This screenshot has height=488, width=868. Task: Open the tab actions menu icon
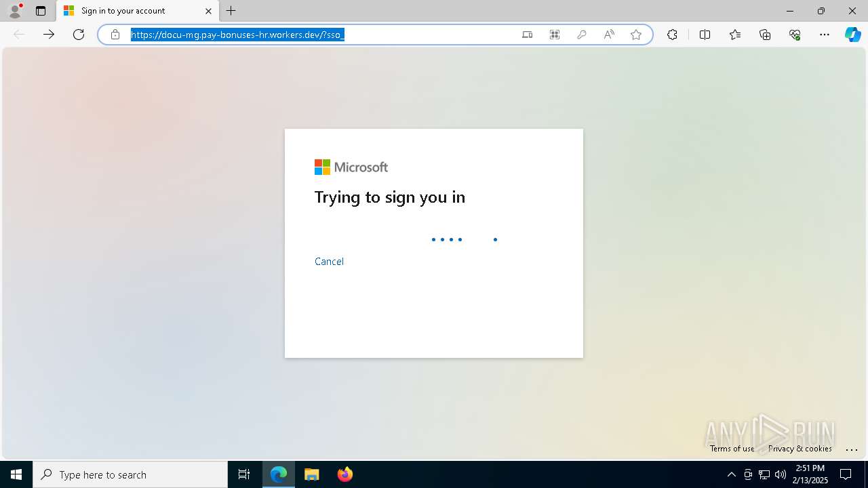[41, 11]
